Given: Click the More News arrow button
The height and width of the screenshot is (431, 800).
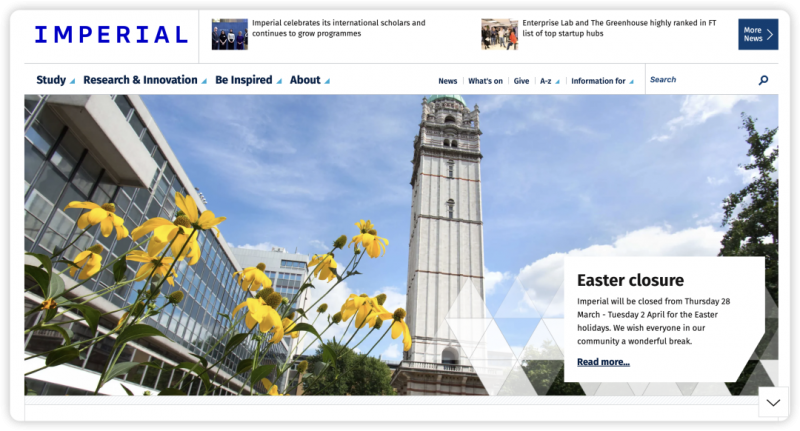Looking at the screenshot, I should [758, 34].
